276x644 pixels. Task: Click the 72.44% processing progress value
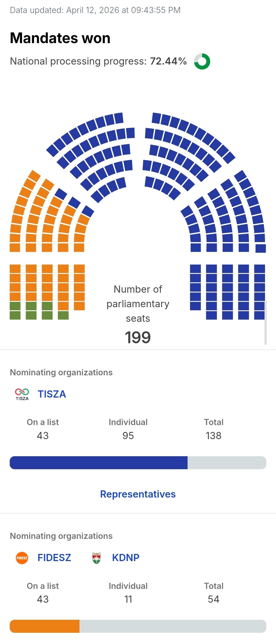[x=168, y=61]
